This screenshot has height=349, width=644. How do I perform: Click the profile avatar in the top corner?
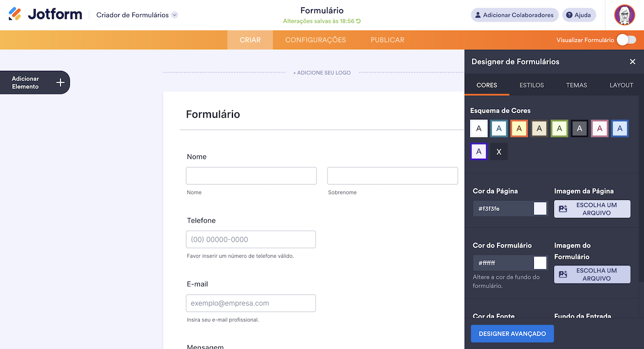[x=624, y=15]
